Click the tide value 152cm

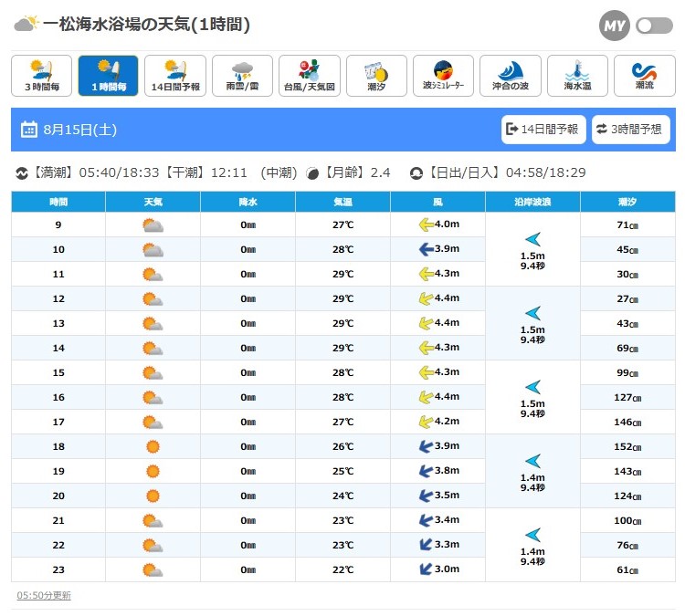coord(627,446)
